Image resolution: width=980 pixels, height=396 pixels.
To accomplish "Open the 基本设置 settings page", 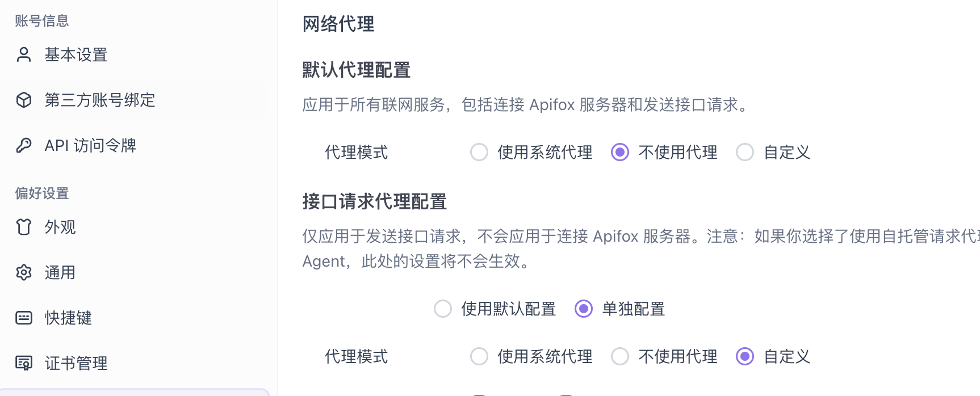I will pos(76,54).
